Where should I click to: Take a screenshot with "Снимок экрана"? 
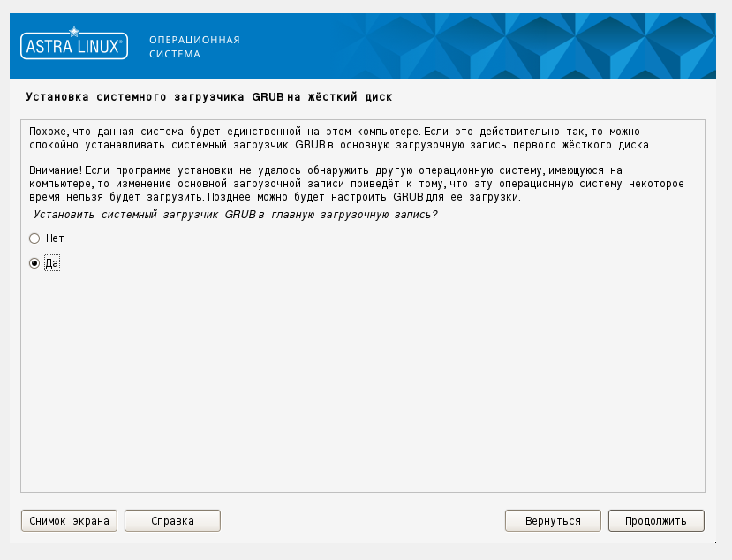69,521
